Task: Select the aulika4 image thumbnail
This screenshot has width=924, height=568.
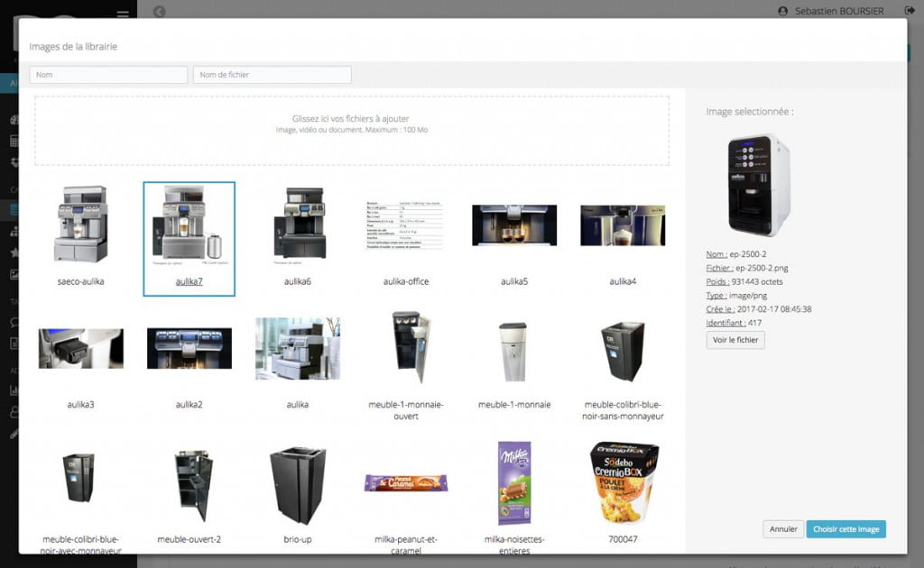Action: [623, 224]
